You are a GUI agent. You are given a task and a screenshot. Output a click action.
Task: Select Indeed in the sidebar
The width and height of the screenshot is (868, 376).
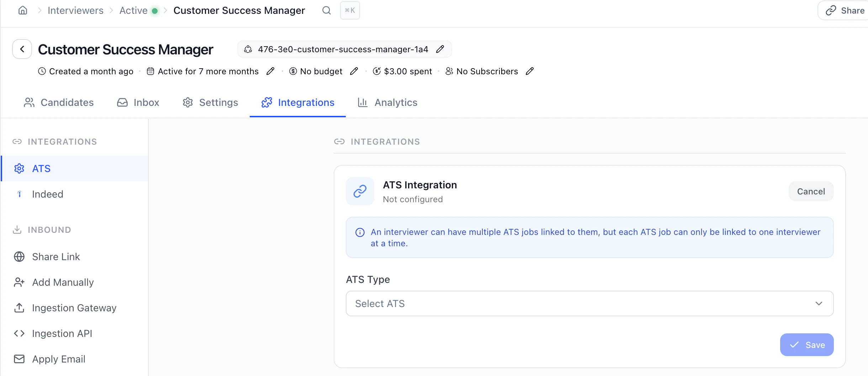(75, 194)
